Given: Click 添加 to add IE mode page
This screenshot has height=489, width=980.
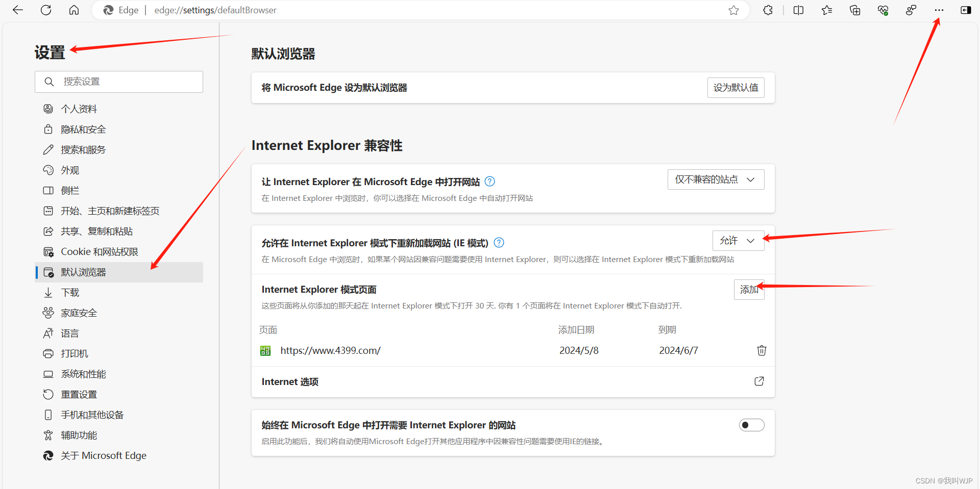Looking at the screenshot, I should point(748,289).
